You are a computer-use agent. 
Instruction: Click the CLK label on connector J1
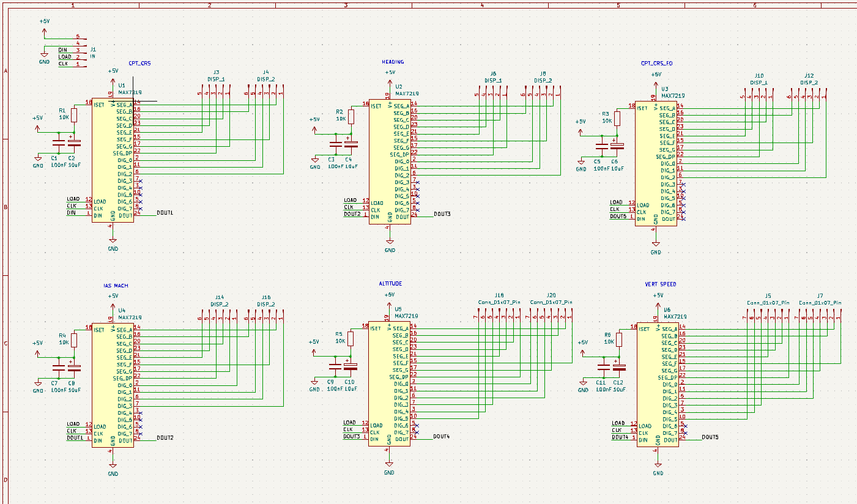coord(64,64)
